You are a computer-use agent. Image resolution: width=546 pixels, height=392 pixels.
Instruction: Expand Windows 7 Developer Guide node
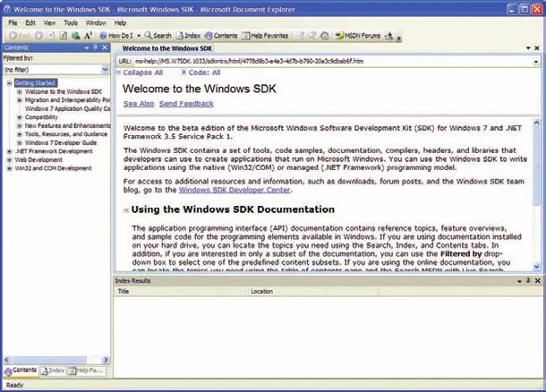coord(20,142)
